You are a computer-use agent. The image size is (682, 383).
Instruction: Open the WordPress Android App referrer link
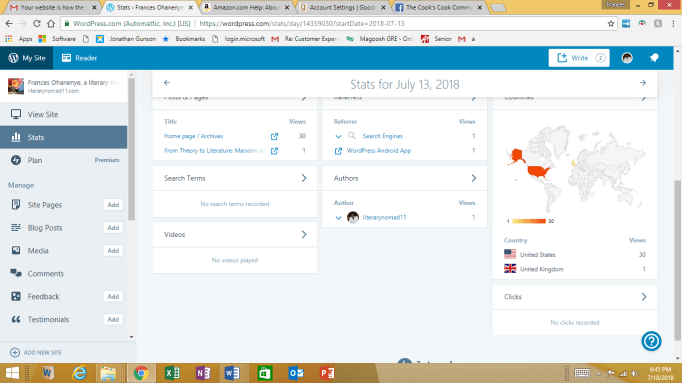pyautogui.click(x=378, y=150)
